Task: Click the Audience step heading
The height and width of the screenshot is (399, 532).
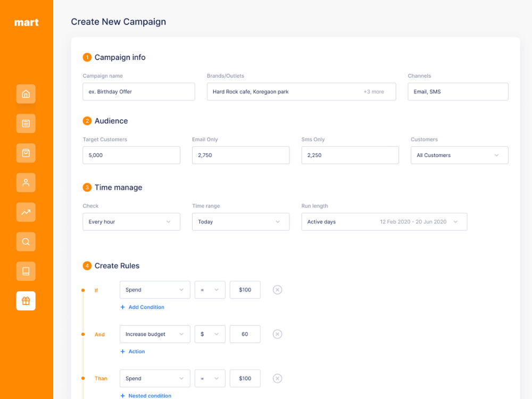Action: click(111, 121)
